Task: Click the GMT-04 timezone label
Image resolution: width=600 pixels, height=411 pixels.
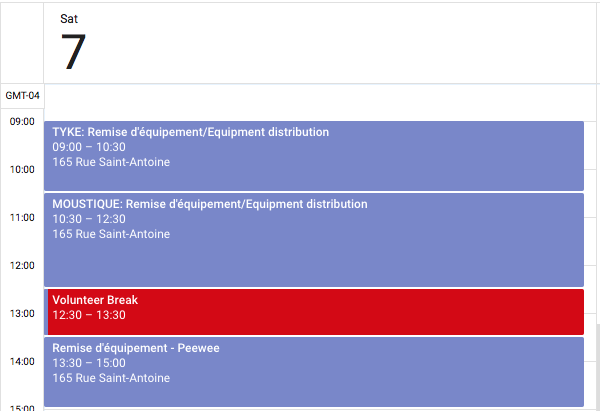Action: pos(22,96)
